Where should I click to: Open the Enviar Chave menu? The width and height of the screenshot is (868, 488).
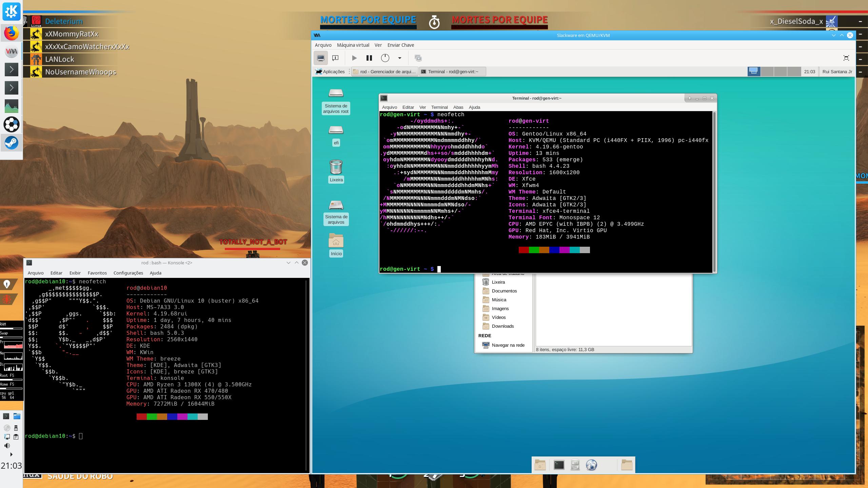[400, 45]
